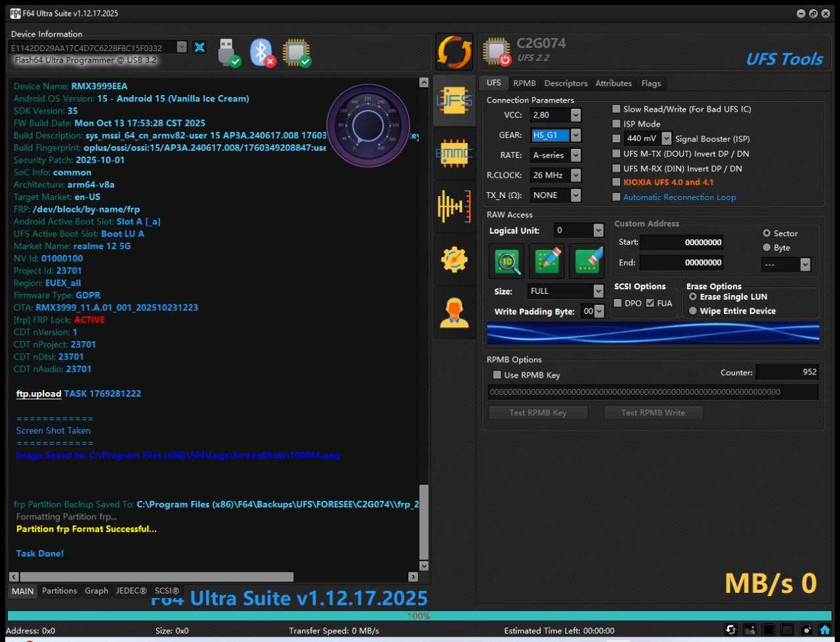Open the eMMC sidebar section
840x642 pixels.
454,153
